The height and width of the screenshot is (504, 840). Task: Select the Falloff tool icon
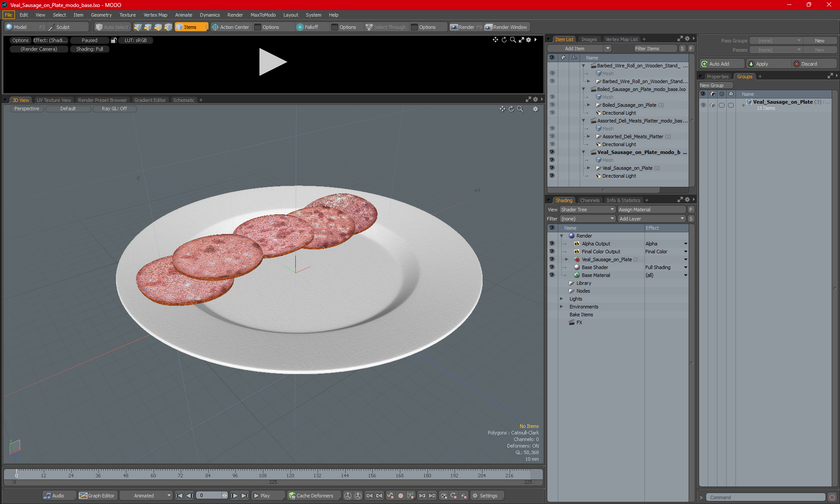tap(300, 27)
